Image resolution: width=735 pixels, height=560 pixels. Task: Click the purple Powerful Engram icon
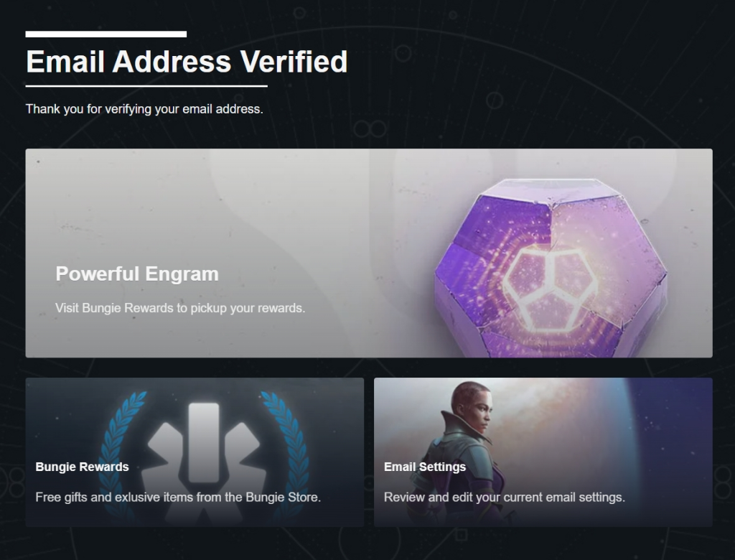(x=551, y=267)
